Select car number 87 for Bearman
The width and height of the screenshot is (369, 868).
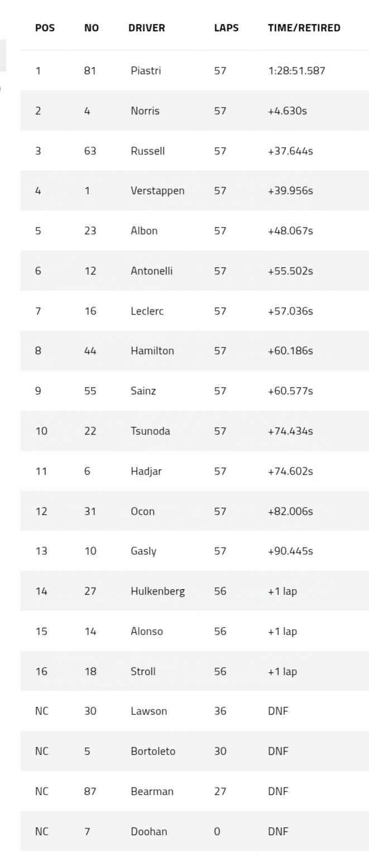point(90,792)
